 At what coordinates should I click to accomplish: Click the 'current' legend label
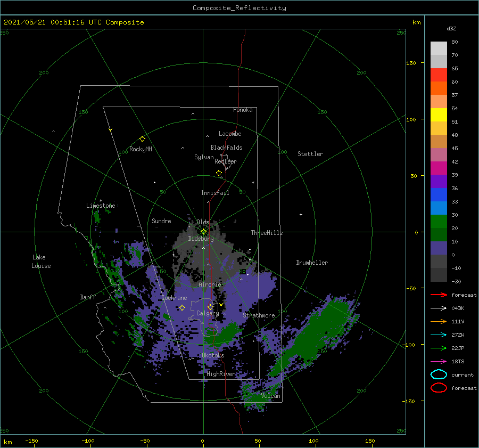pos(463,374)
